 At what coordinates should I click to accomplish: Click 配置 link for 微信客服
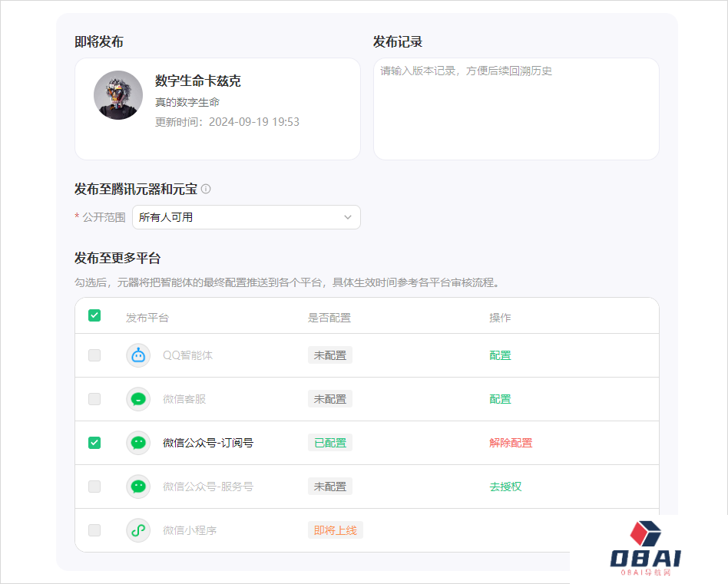coord(500,399)
